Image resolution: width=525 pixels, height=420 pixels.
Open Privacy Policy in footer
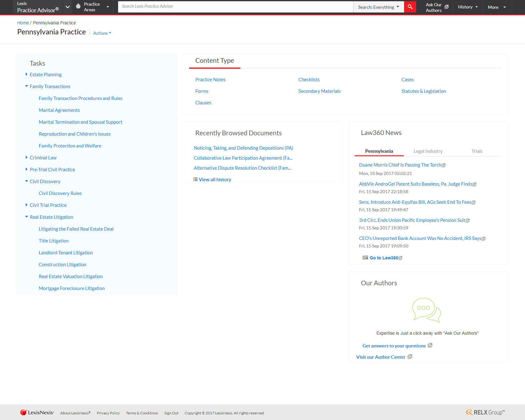pos(108,413)
